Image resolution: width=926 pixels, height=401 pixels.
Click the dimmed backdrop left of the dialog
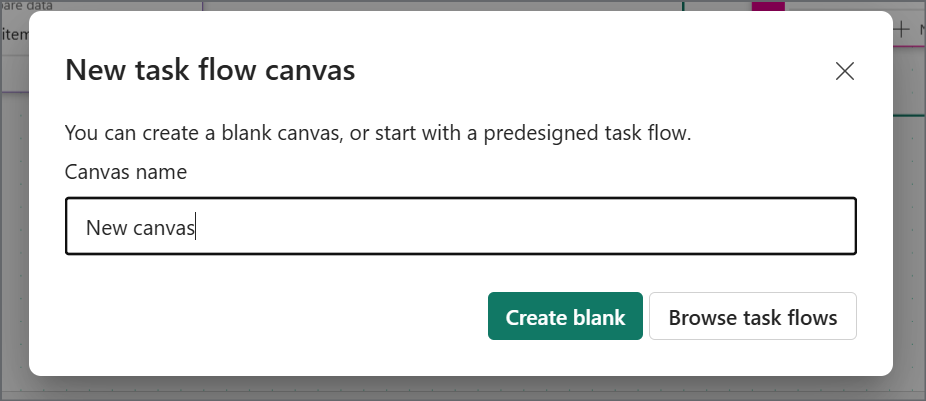tap(14, 236)
